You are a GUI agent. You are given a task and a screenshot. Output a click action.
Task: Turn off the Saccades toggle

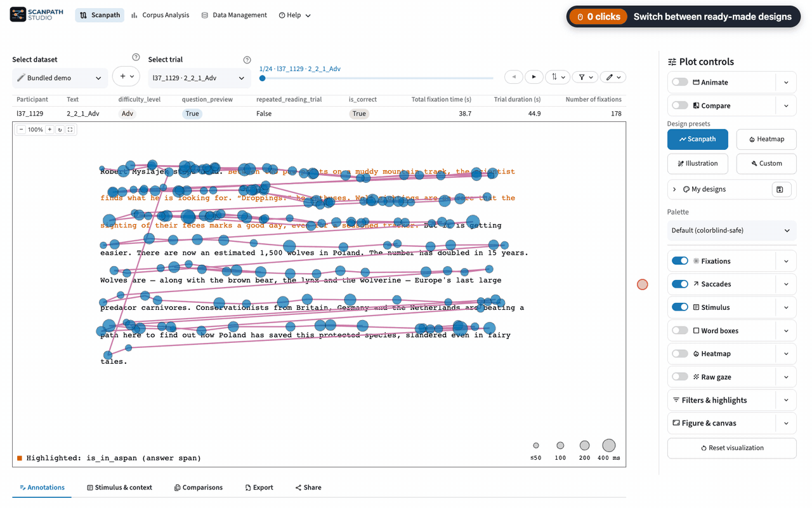680,284
